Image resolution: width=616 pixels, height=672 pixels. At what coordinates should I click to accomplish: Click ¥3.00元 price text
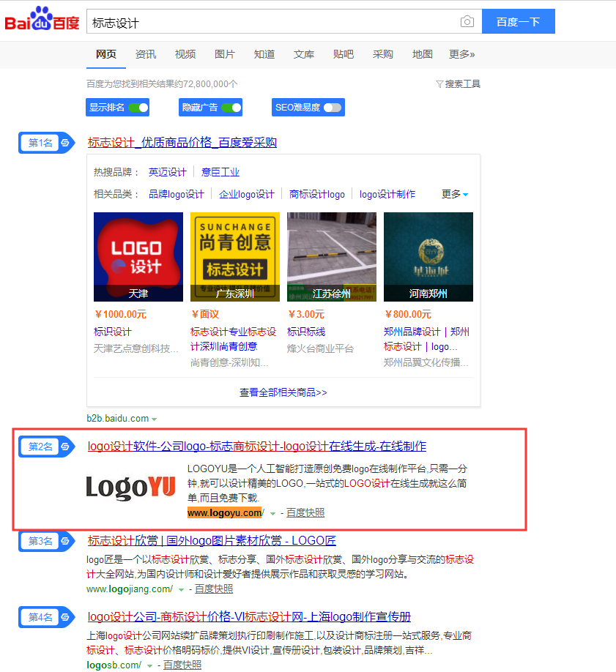(306, 315)
